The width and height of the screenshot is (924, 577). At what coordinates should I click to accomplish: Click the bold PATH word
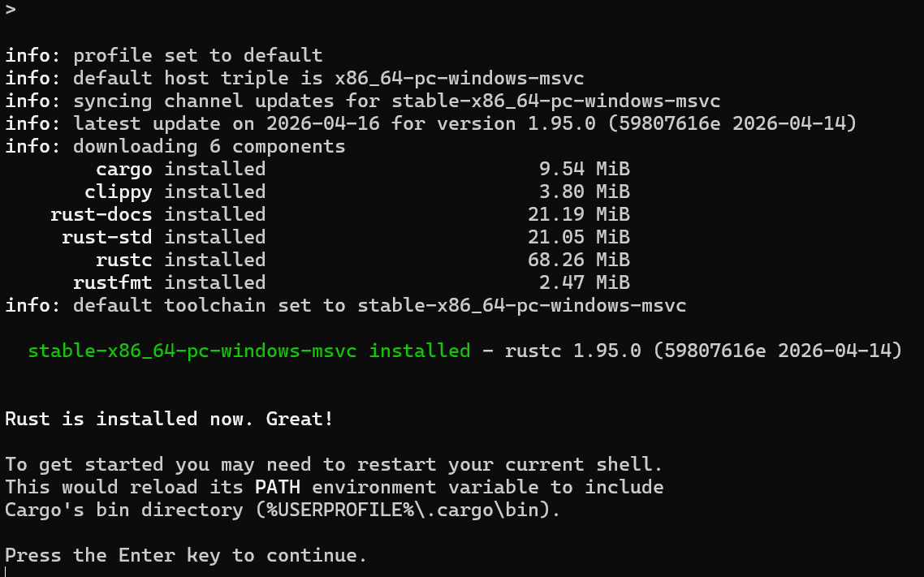[x=278, y=488]
